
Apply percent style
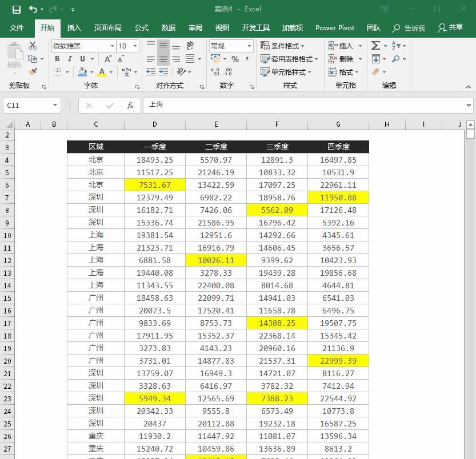pyautogui.click(x=235, y=59)
